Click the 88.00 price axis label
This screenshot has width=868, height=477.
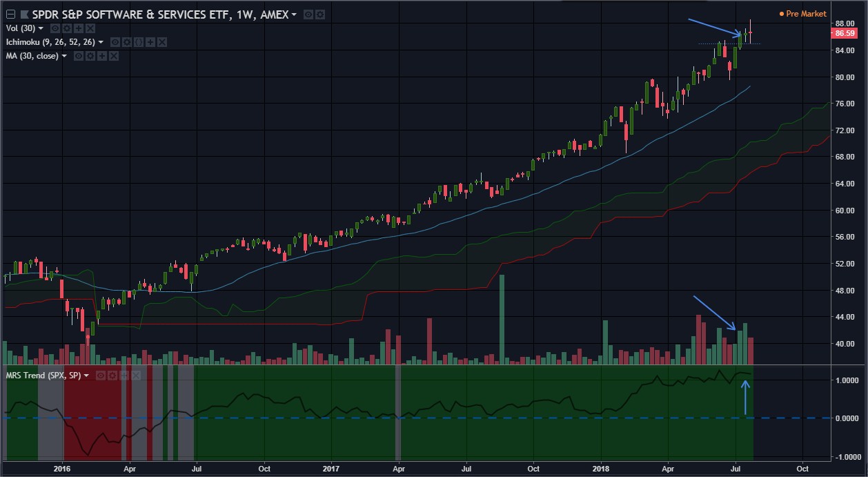845,23
